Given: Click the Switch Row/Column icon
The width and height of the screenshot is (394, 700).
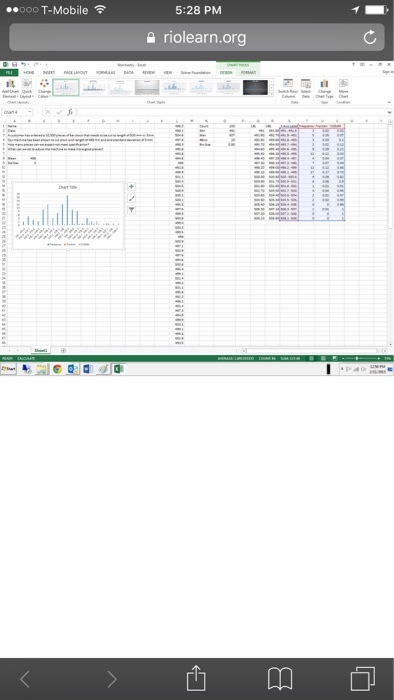Looking at the screenshot, I should 288,88.
